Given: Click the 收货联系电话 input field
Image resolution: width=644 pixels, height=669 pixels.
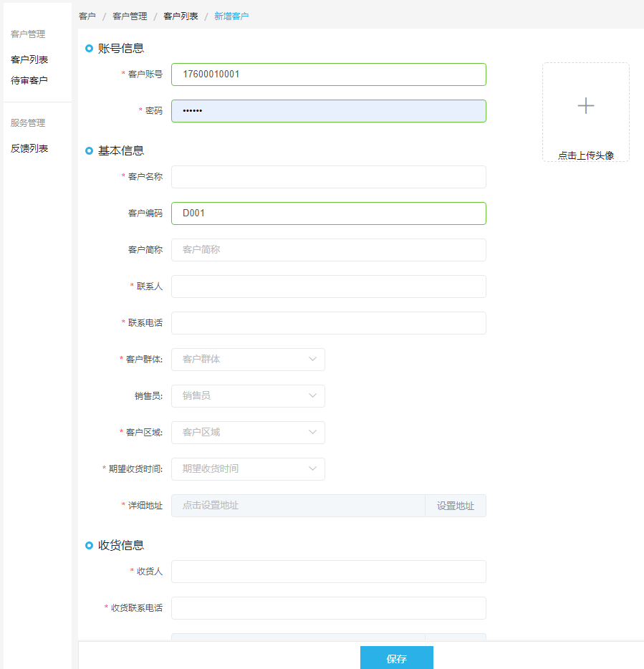Looking at the screenshot, I should (x=329, y=608).
